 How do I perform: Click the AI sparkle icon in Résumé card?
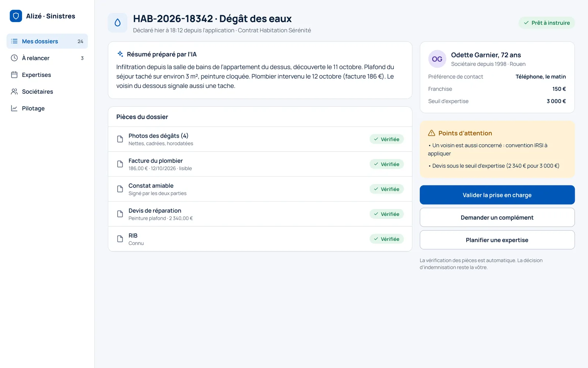(x=120, y=54)
